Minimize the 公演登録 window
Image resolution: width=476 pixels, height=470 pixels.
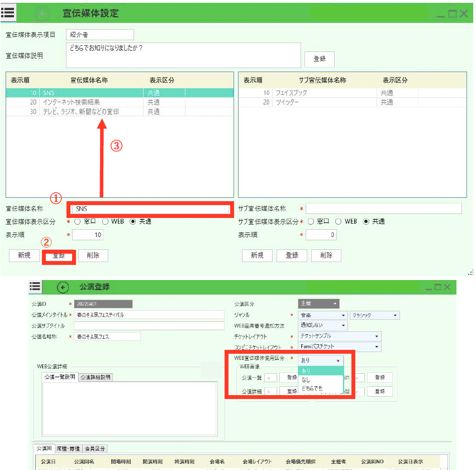[427, 287]
